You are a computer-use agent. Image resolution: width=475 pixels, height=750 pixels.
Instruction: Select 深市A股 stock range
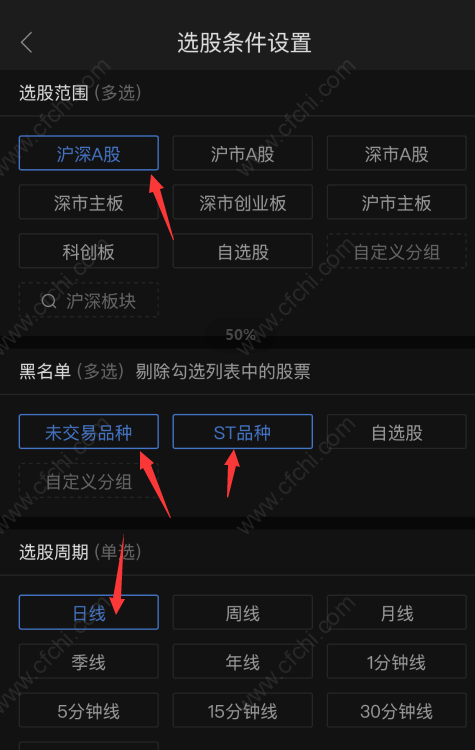coord(397,153)
